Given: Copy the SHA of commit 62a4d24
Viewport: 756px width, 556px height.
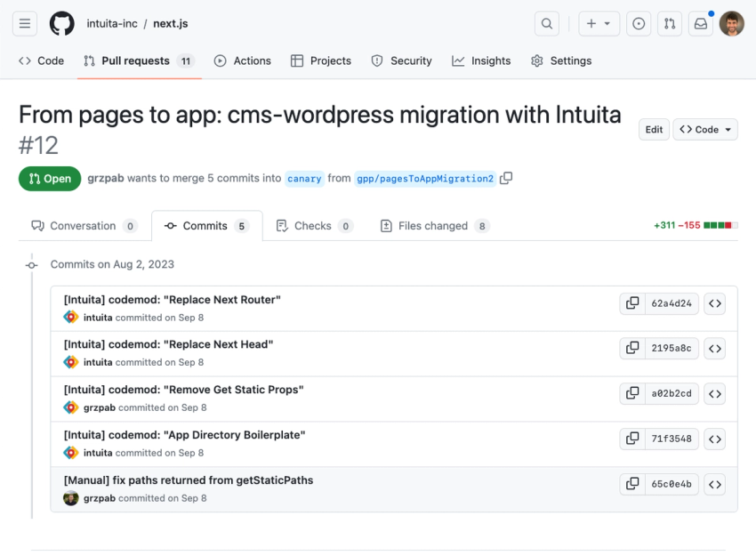Looking at the screenshot, I should 632,303.
